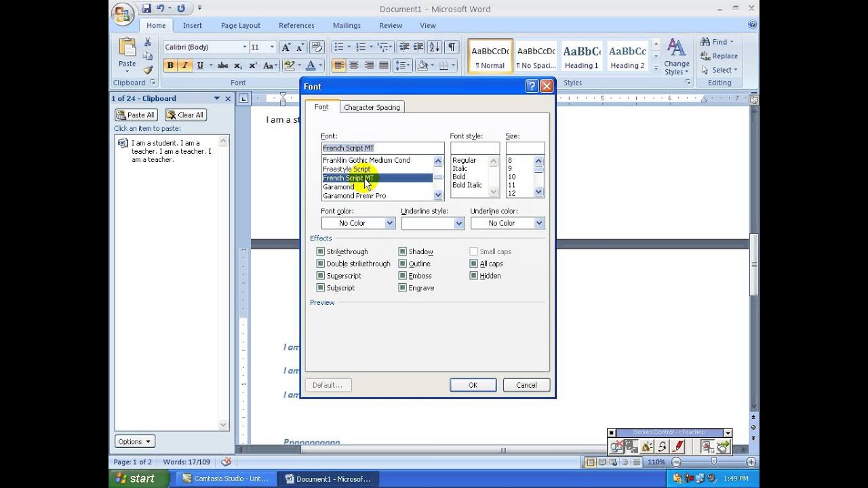This screenshot has width=868, height=488.
Task: Toggle Bold formatting in the ribbon
Action: click(170, 66)
